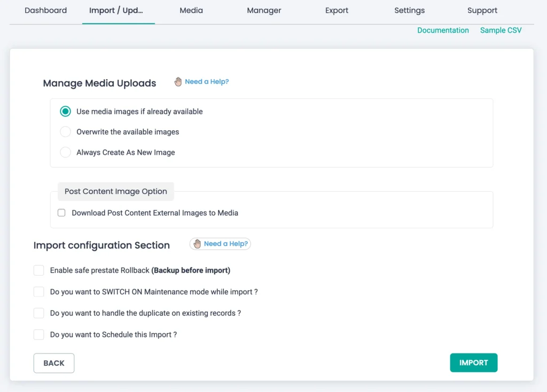547x392 pixels.
Task: Select 'Use media images if already available'
Action: (65, 112)
